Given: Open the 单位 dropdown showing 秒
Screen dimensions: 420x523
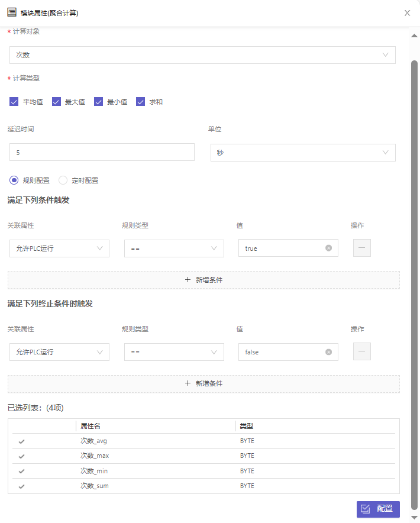Looking at the screenshot, I should click(303, 153).
